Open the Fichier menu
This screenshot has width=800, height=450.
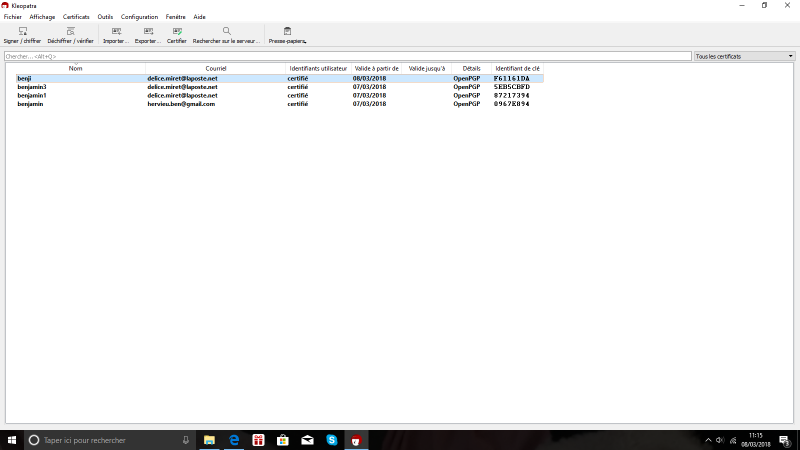12,17
